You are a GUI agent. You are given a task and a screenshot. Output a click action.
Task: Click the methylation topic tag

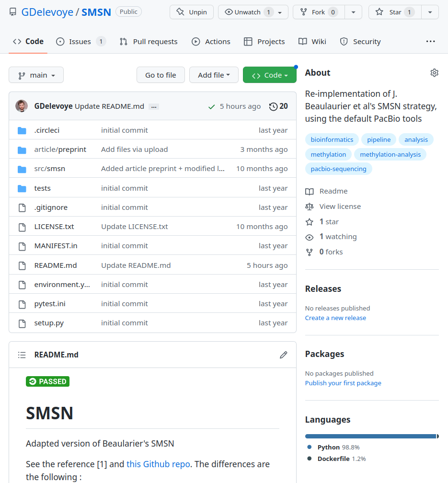coord(328,154)
